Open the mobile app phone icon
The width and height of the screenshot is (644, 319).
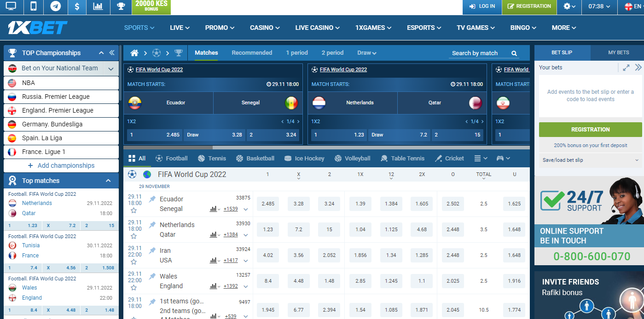(x=33, y=6)
